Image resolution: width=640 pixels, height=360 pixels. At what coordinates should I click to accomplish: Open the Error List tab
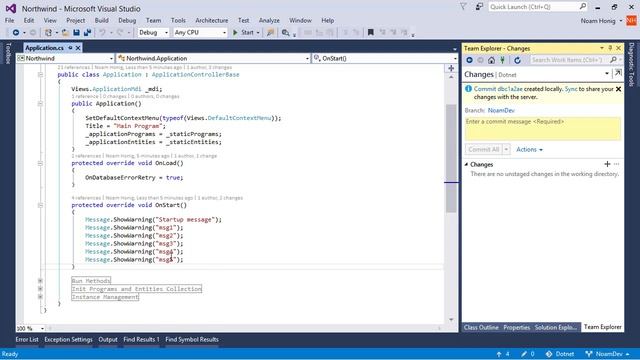point(27,339)
